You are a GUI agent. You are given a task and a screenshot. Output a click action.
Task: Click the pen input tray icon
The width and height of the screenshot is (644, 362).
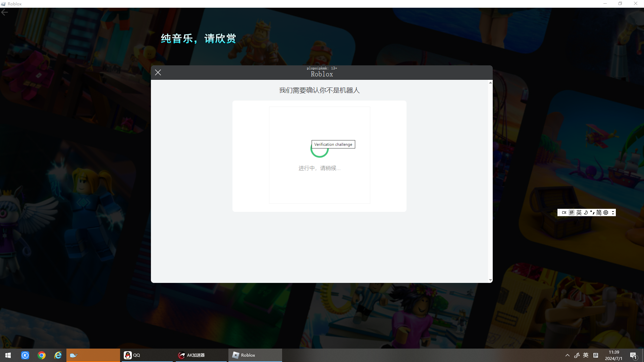tap(577, 355)
